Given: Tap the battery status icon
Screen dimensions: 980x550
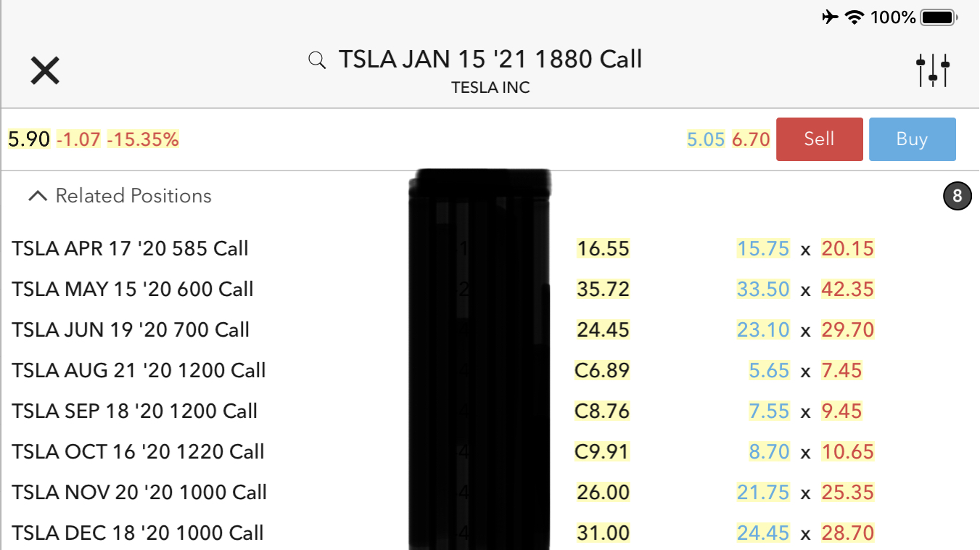Looking at the screenshot, I should coord(939,17).
